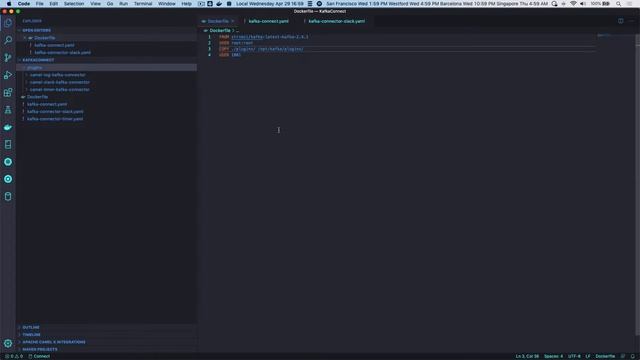The width and height of the screenshot is (640, 360).
Task: Click the cursor line and column indicator
Action: [x=527, y=356]
